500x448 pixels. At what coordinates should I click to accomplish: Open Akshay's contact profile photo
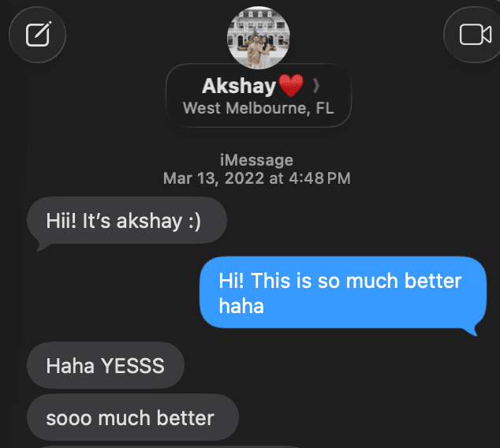pos(259,38)
